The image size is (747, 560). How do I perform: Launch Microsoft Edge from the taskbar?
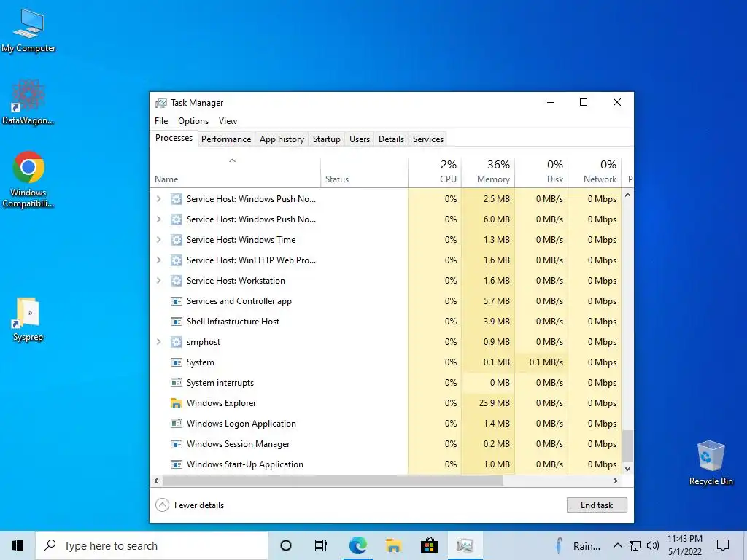[x=357, y=545]
